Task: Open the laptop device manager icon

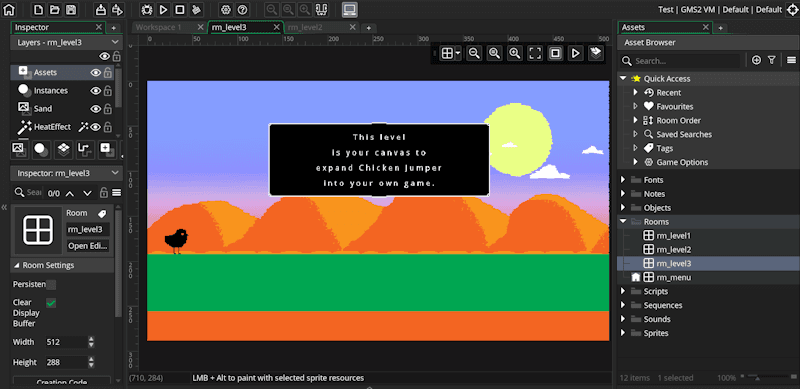Action: pos(349,10)
